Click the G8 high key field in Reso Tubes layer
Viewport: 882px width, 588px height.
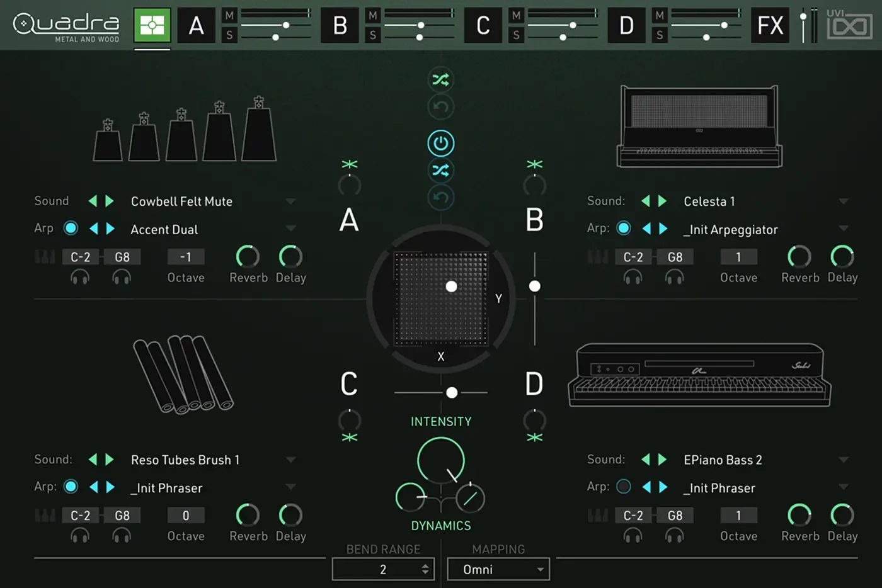(x=122, y=516)
